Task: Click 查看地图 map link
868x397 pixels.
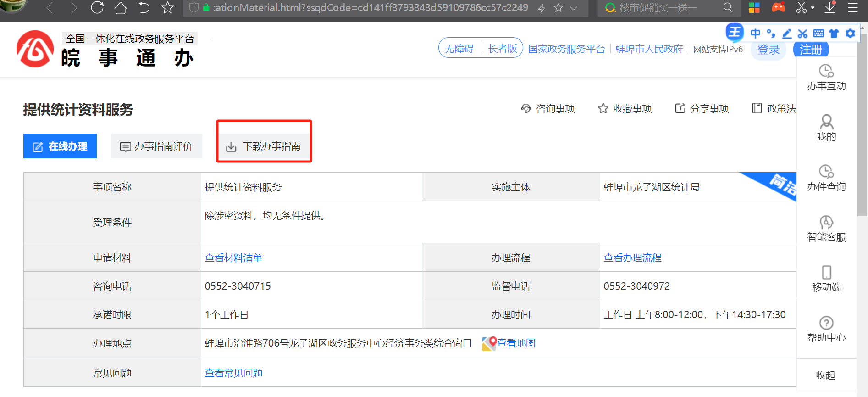Action: coord(516,343)
